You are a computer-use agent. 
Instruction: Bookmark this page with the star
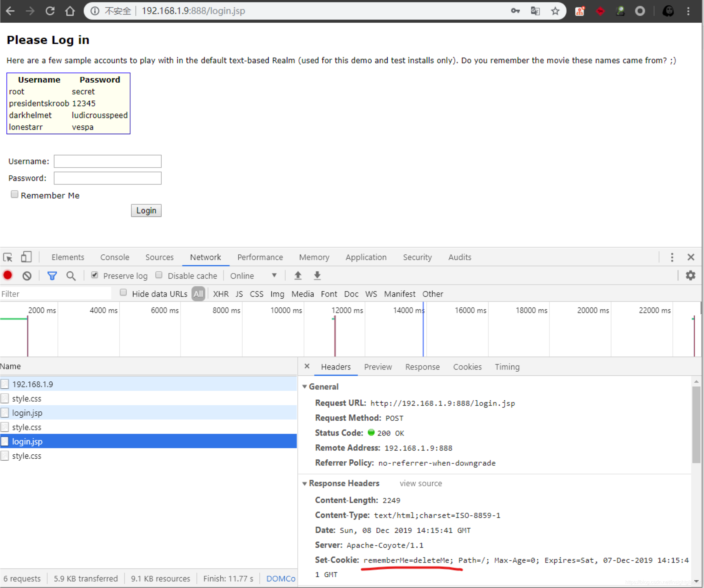555,11
